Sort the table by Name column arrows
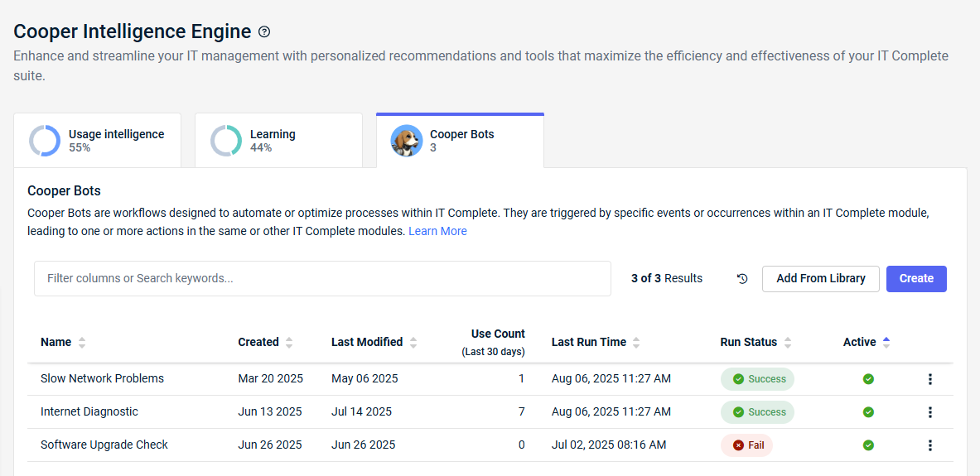 pos(82,343)
